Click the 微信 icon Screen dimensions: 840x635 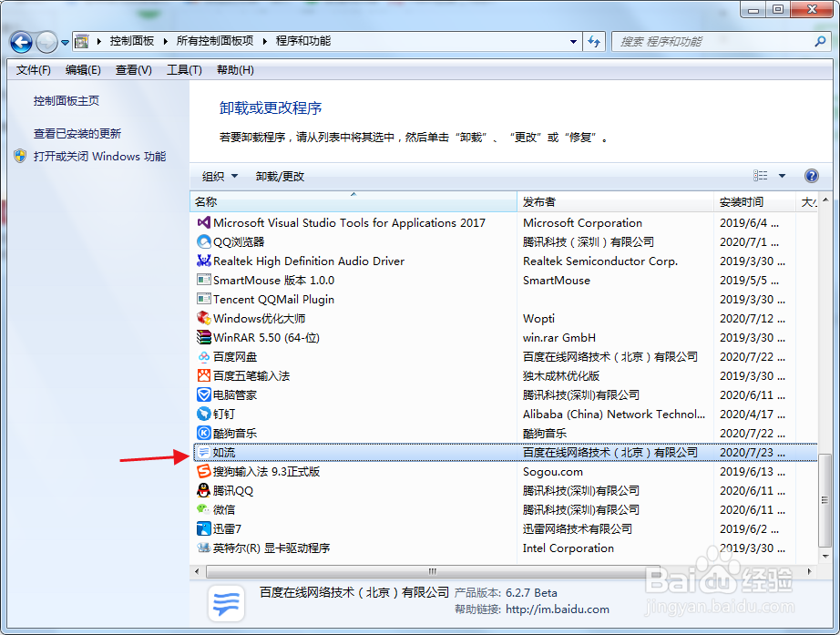[203, 509]
